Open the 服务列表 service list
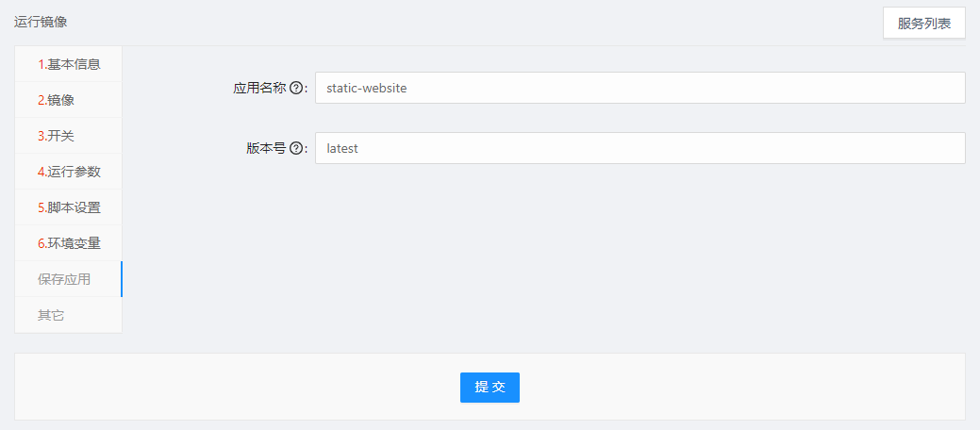Image resolution: width=980 pixels, height=430 pixels. (923, 24)
